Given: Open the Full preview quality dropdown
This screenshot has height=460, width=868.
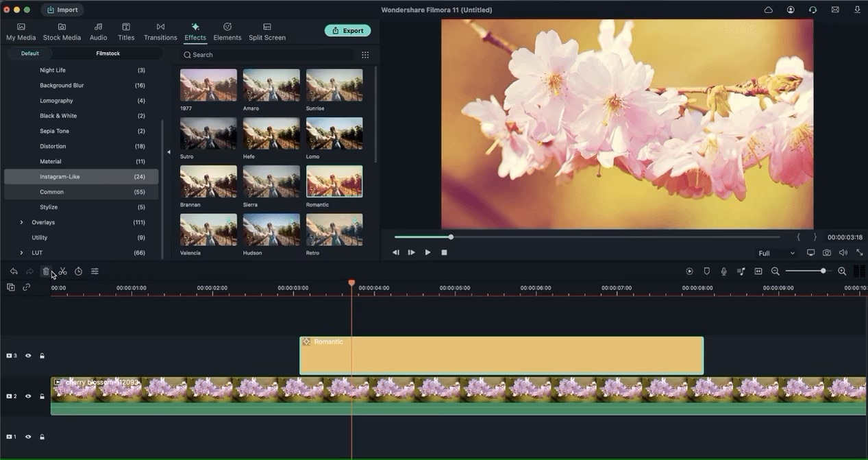Looking at the screenshot, I should point(776,253).
